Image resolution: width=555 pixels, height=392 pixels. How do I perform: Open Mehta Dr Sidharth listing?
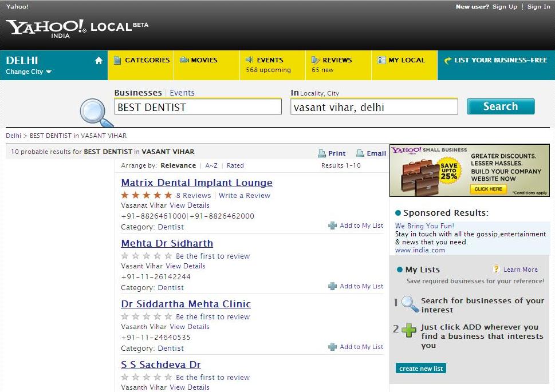pyautogui.click(x=167, y=243)
